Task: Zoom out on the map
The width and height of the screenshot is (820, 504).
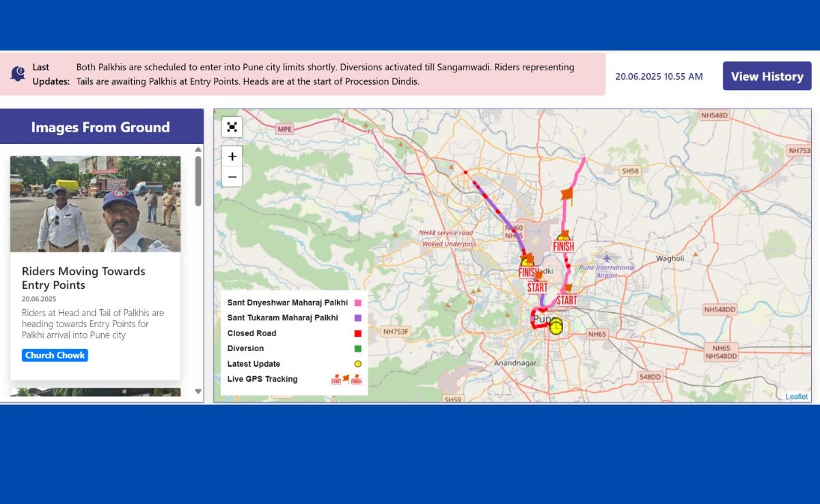Action: 232,177
